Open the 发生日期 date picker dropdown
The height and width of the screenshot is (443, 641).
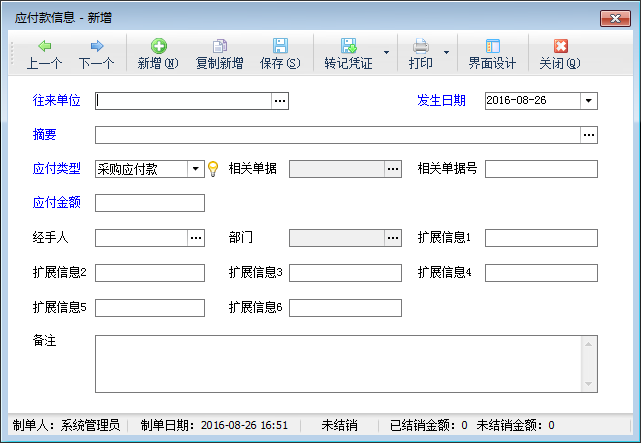click(x=588, y=101)
